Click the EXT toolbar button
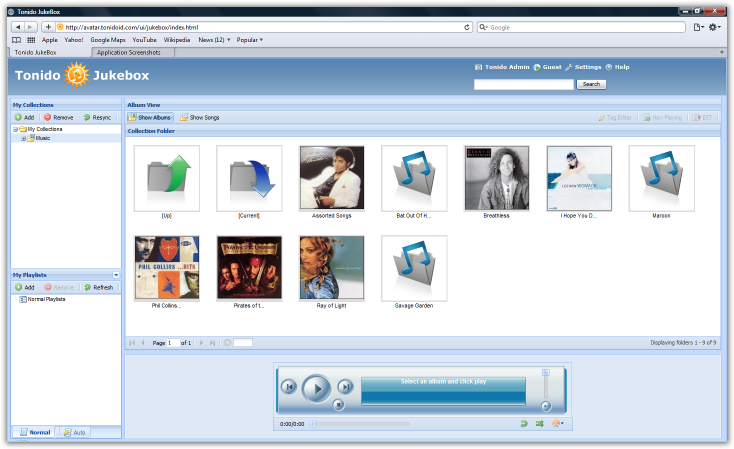The image size is (734, 449). pos(702,118)
